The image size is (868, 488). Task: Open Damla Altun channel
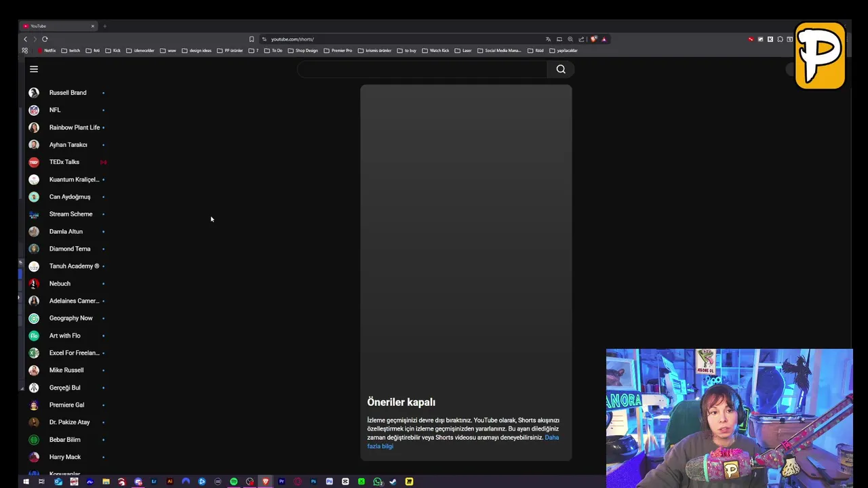pyautogui.click(x=66, y=231)
